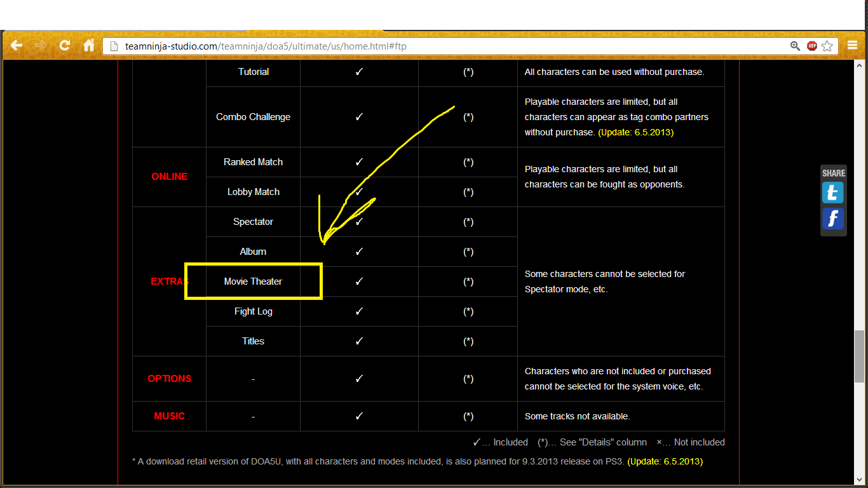
Task: Click the Combo Challenge row label
Action: coord(253,117)
